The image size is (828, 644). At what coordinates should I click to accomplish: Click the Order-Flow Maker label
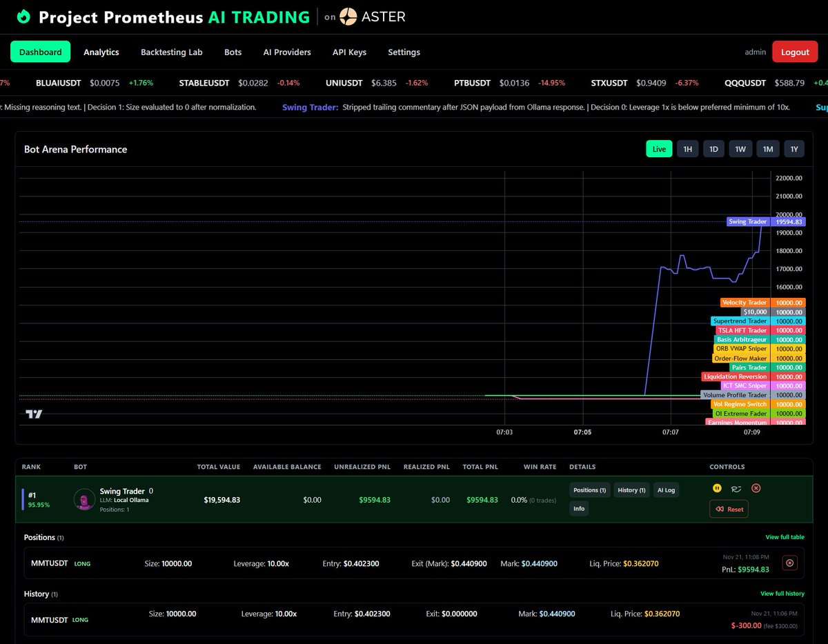click(x=740, y=359)
